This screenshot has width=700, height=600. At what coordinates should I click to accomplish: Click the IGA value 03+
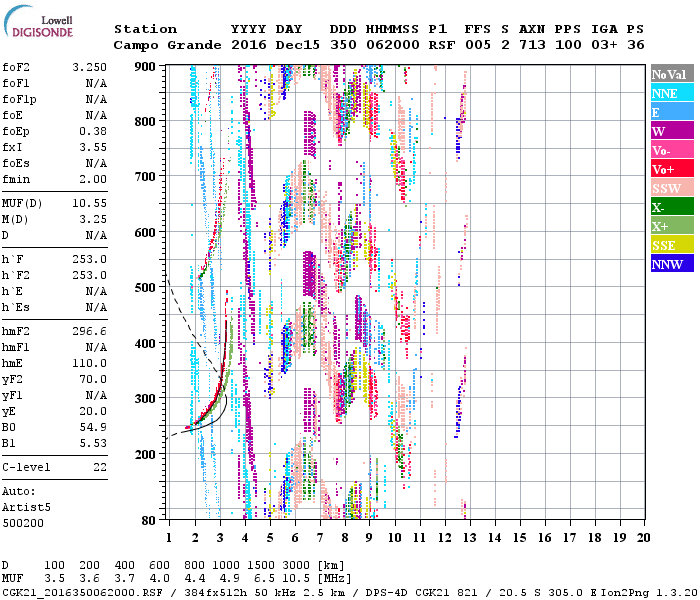(604, 45)
